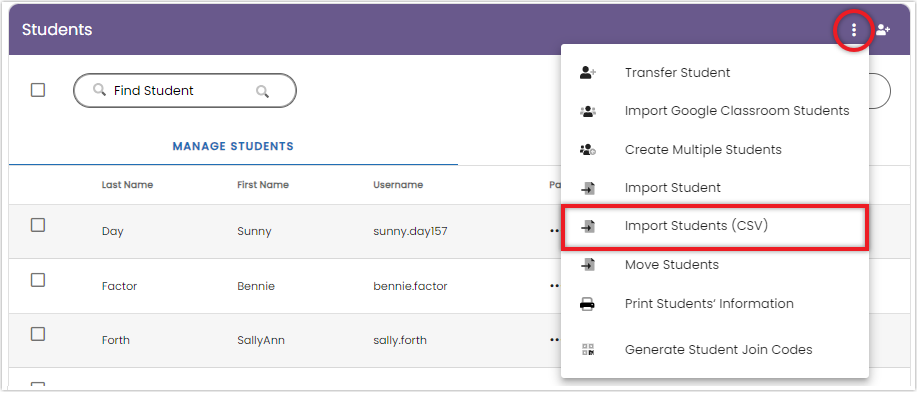Open the dots menu in Sunny Day's row
This screenshot has height=393, width=918.
point(554,231)
